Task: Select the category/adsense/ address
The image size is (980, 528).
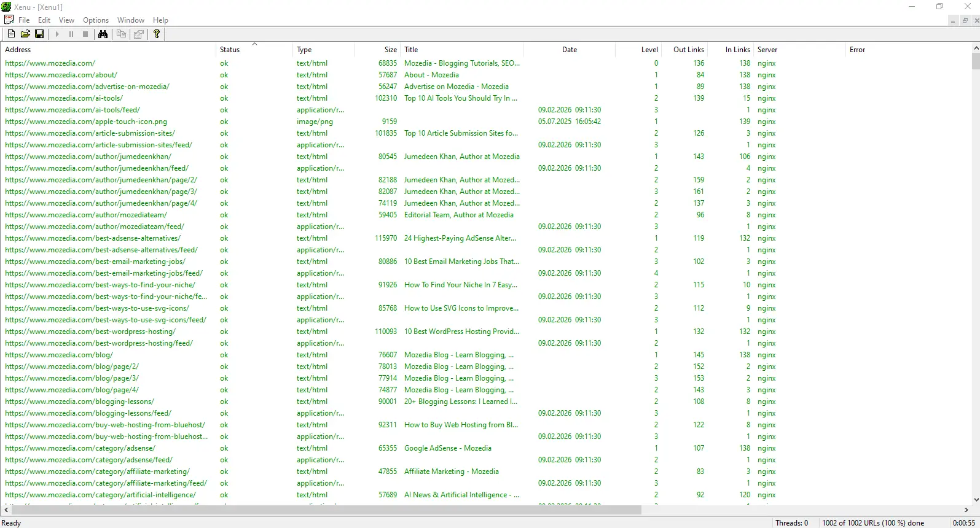Action: click(80, 448)
